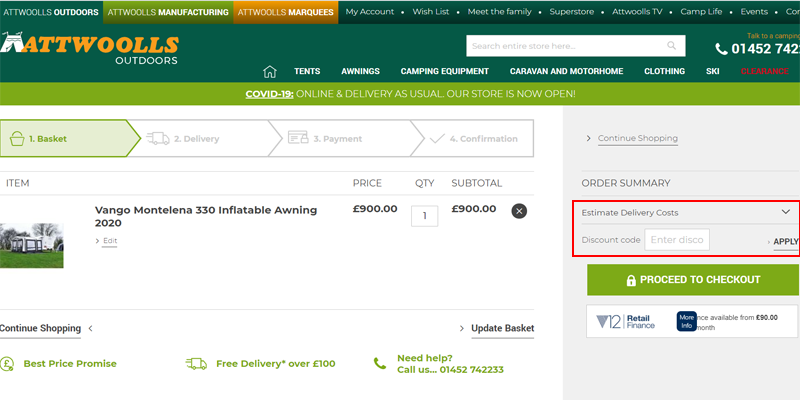The height and width of the screenshot is (400, 800).
Task: Click the Free Delivery over £100 text
Action: pyautogui.click(x=276, y=364)
